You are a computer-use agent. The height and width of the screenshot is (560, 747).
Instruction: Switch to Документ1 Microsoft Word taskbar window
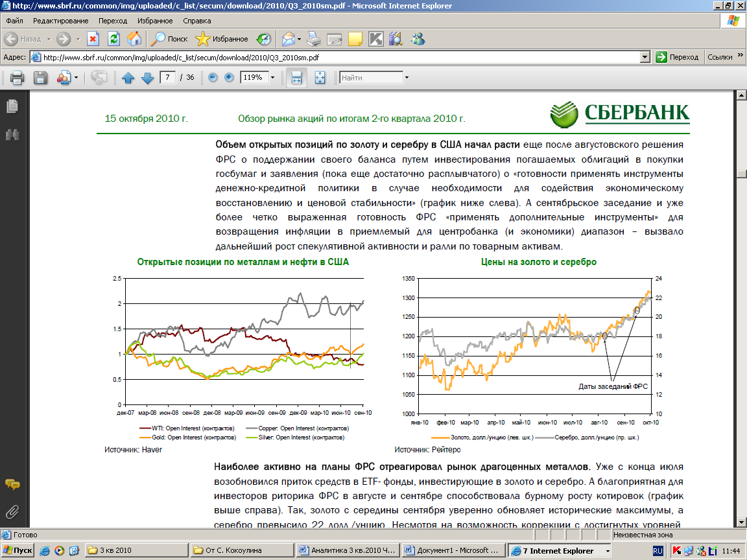[x=453, y=550]
